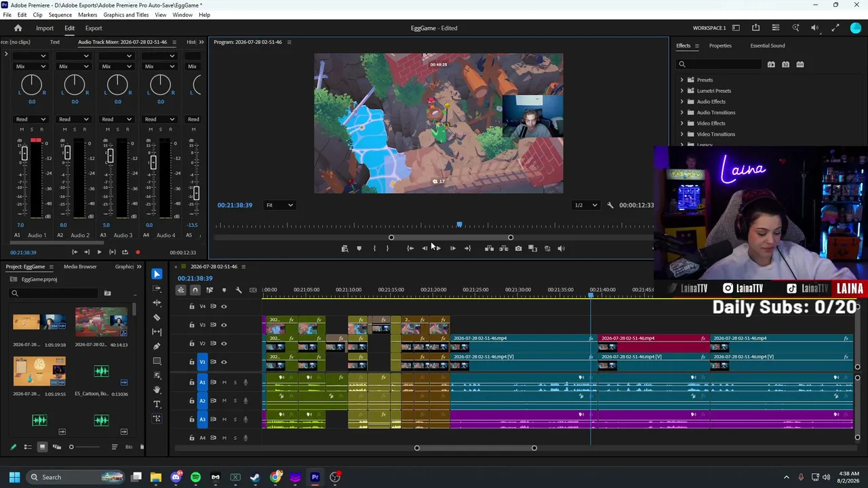Expand the Presets folder in Effects
Image resolution: width=868 pixels, height=488 pixels.
(682, 80)
